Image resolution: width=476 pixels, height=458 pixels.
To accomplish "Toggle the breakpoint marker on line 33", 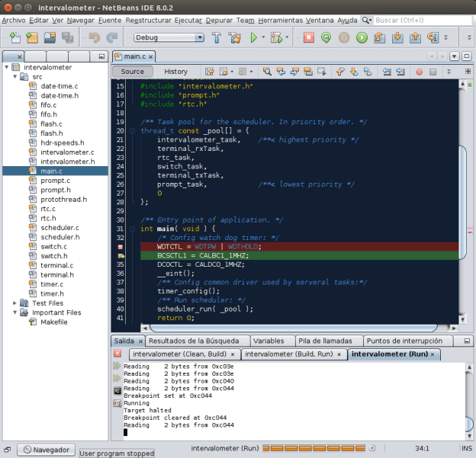I will click(121, 247).
